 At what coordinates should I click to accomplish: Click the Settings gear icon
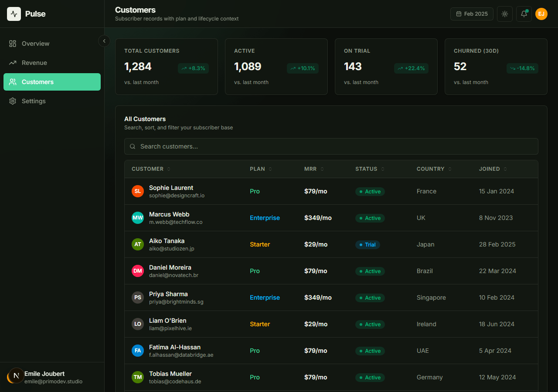13,101
